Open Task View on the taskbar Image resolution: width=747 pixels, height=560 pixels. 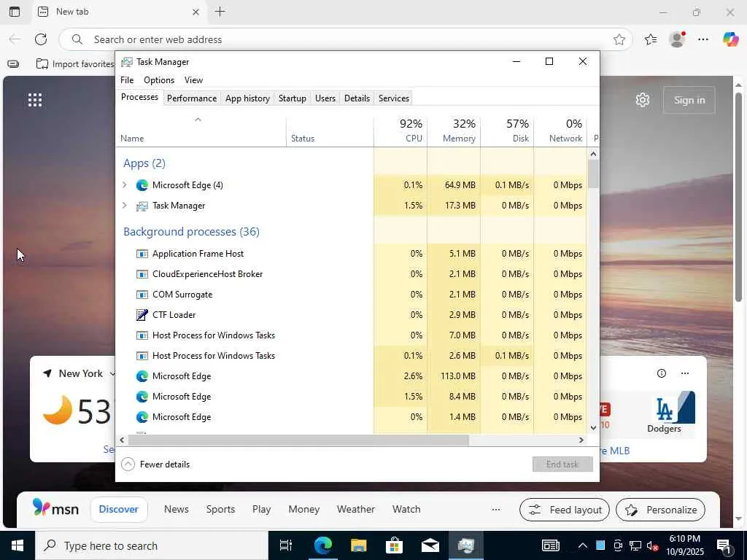click(286, 545)
